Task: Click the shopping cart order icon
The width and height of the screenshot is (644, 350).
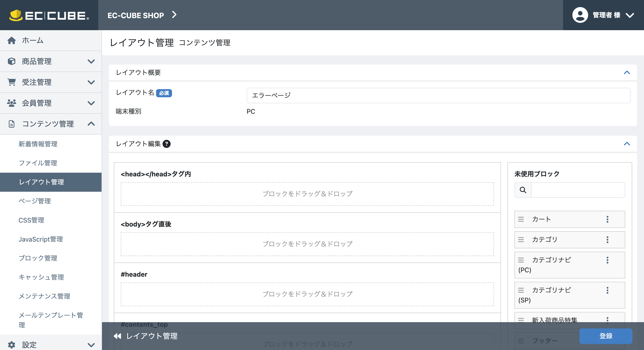Action: click(x=12, y=82)
